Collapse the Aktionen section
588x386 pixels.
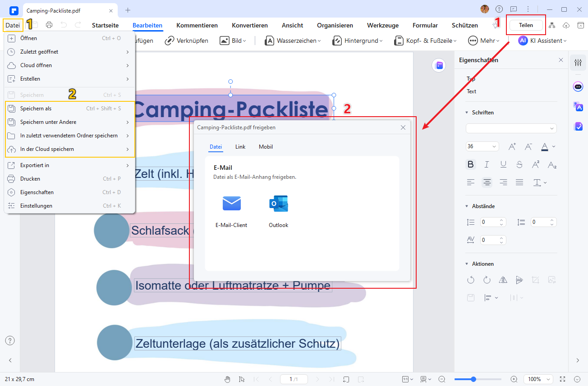[466, 263]
